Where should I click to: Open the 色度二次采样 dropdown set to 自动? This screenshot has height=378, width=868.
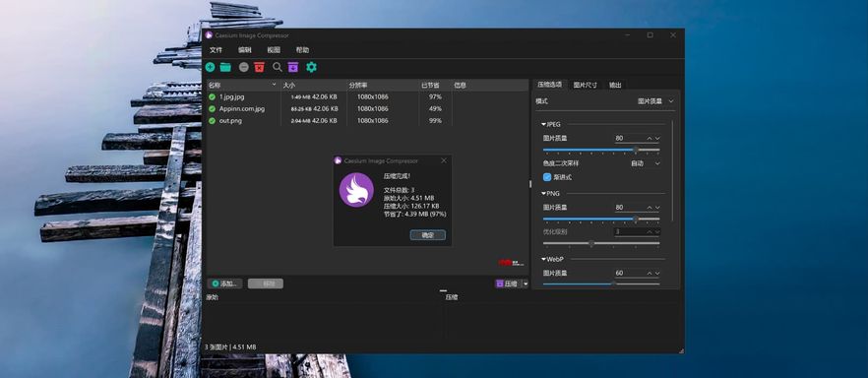(645, 163)
